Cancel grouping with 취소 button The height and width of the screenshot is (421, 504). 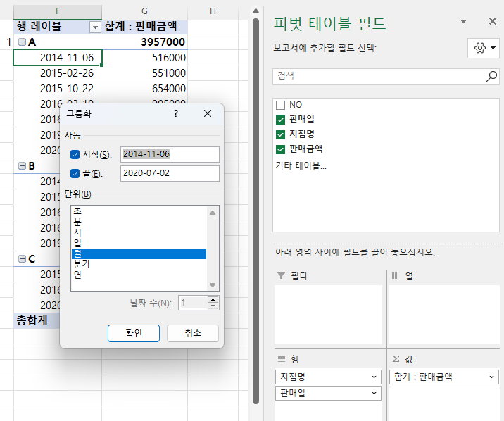pyautogui.click(x=193, y=333)
